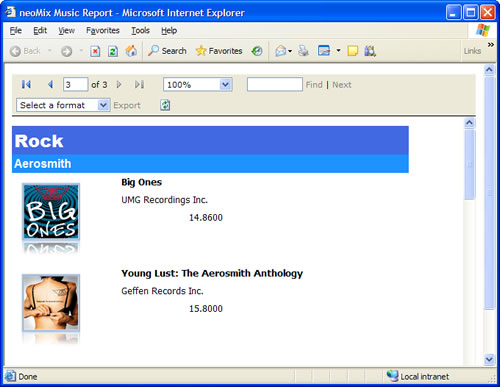
Task: Open the Help menu
Action: point(169,31)
